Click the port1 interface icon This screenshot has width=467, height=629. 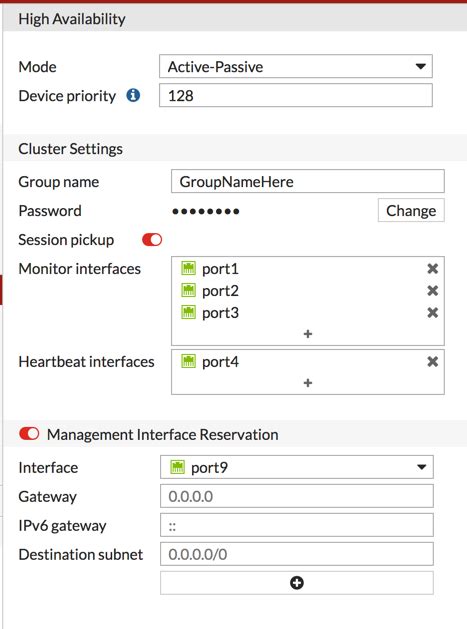188,268
